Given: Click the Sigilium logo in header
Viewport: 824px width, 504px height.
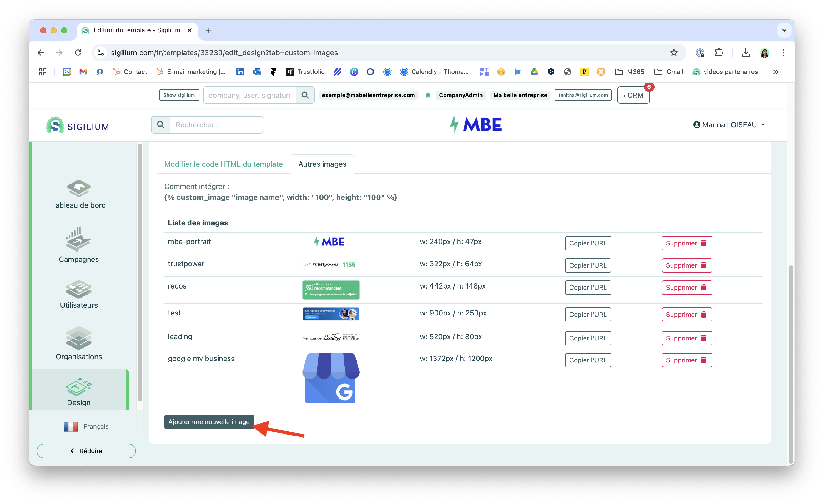Looking at the screenshot, I should tap(77, 125).
